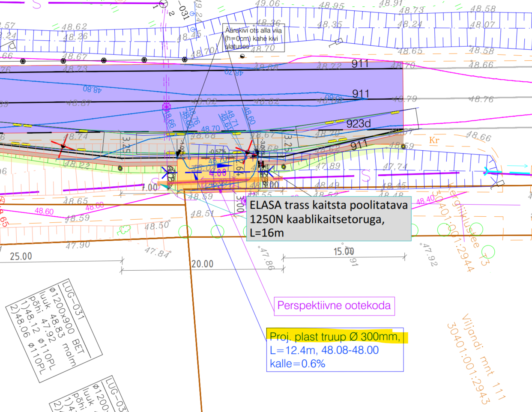This screenshot has height=412, width=532.
Task: Select highlighted Proj. plast truup Ø 300mm text
Action: tap(335, 337)
